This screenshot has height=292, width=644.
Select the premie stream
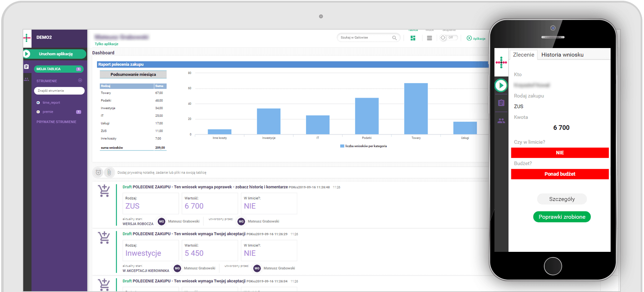pos(48,112)
